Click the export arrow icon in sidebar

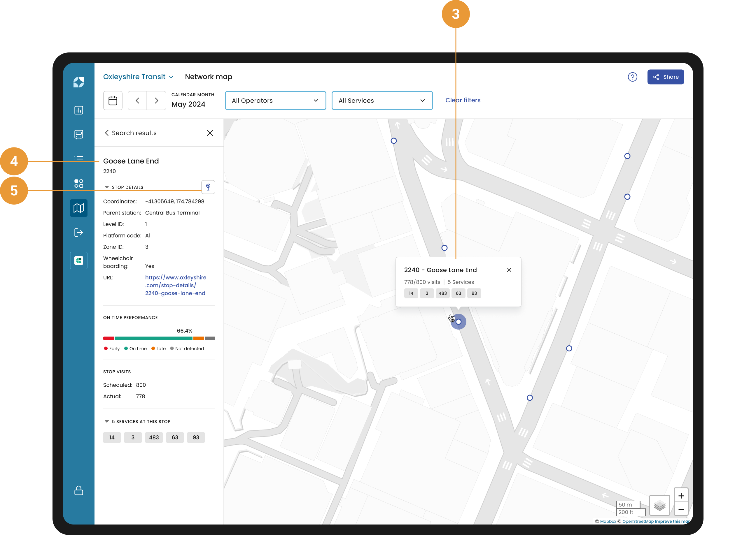click(79, 233)
